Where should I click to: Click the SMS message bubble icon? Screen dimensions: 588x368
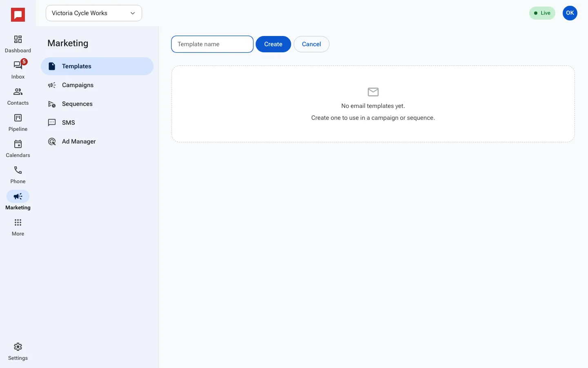tap(52, 123)
